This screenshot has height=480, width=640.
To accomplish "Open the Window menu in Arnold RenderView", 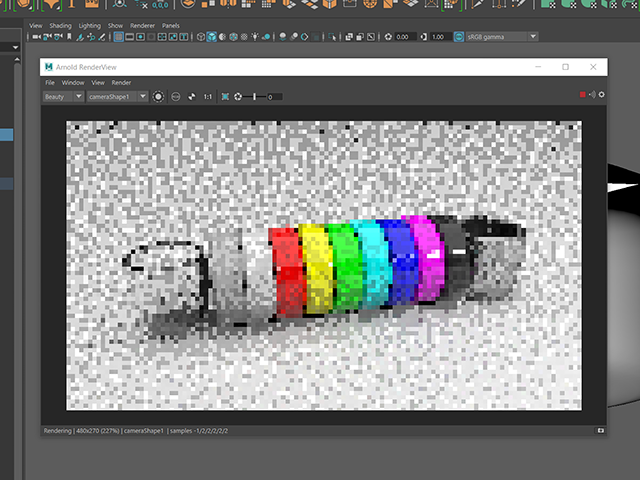I will pyautogui.click(x=73, y=83).
